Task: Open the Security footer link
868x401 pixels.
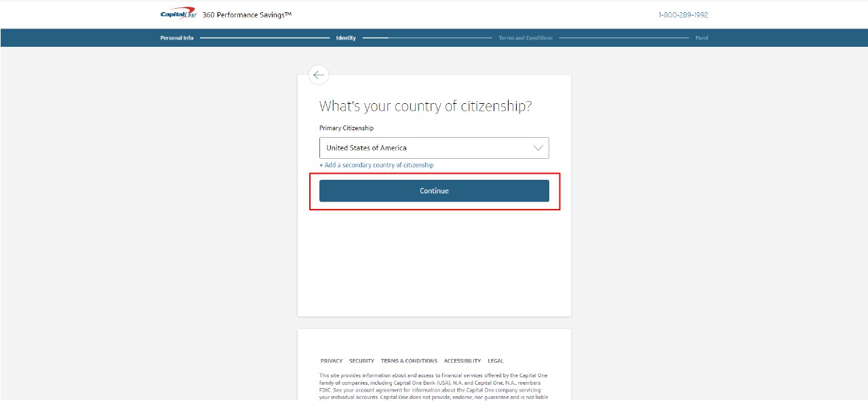Action: (361, 361)
